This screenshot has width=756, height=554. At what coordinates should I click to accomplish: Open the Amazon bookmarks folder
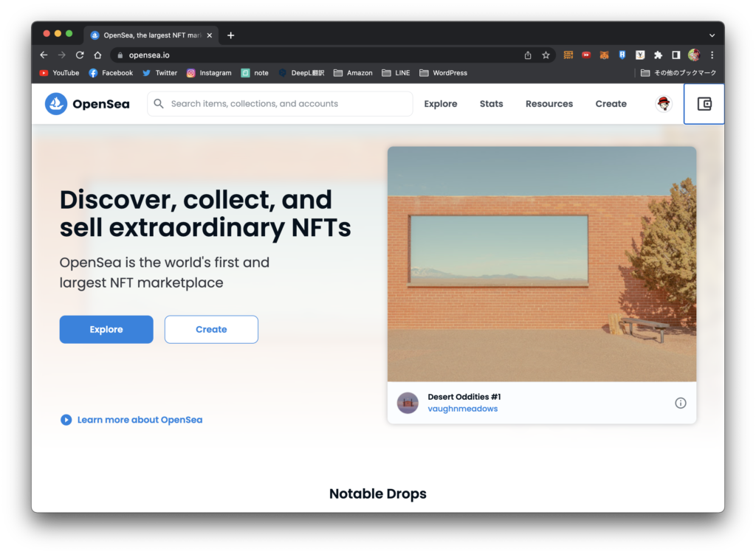click(353, 73)
